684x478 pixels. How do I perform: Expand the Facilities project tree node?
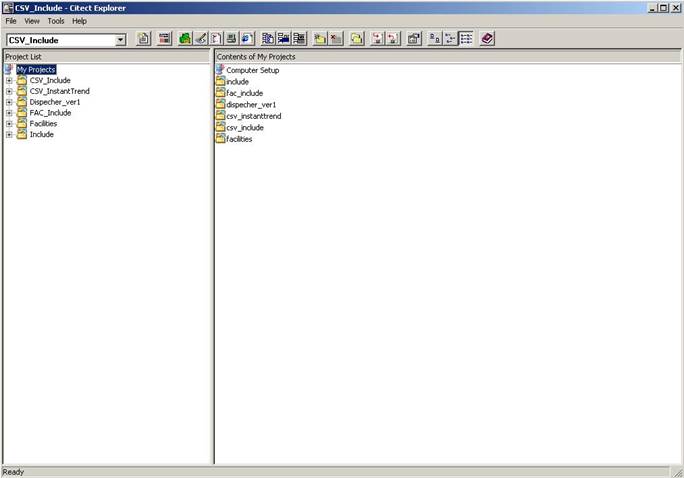pos(9,124)
